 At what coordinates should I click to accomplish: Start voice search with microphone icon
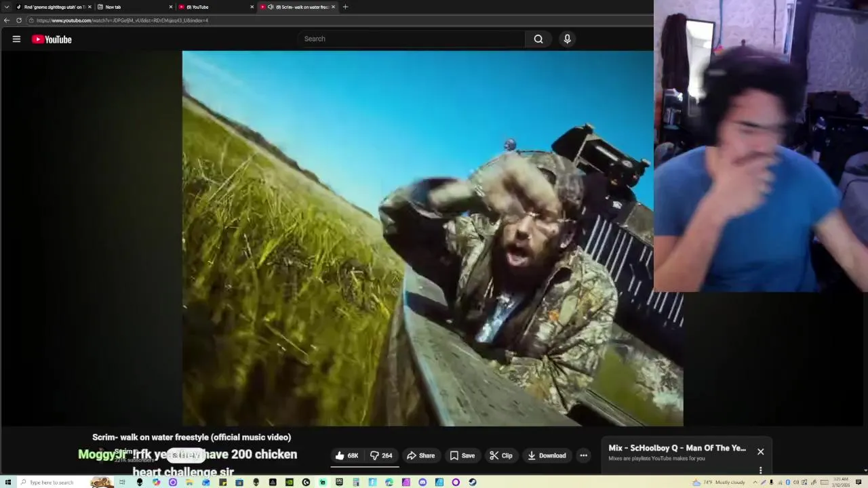568,39
